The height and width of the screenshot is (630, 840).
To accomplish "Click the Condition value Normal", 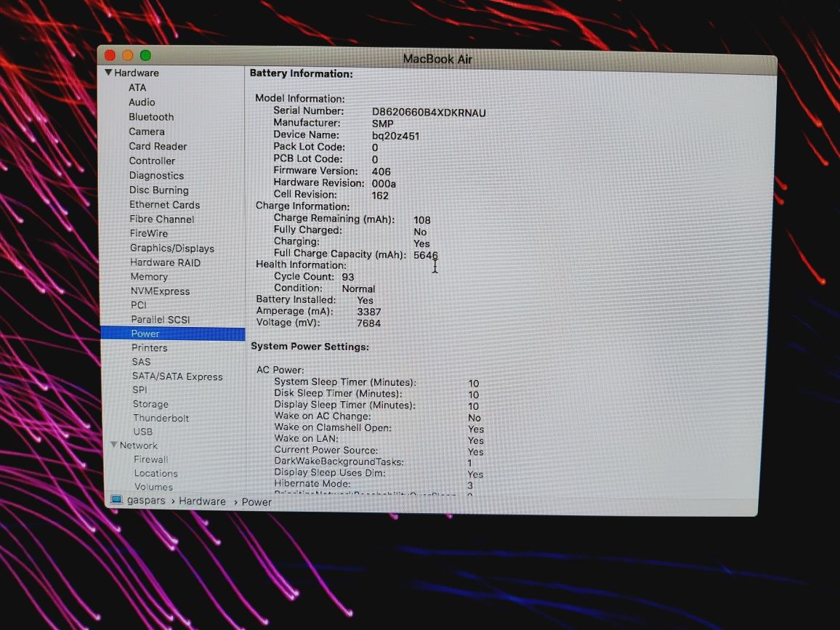I will (x=358, y=288).
